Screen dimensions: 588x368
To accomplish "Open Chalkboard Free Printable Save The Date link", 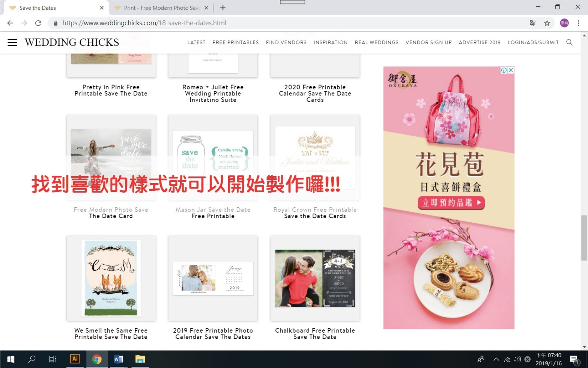I will [315, 334].
